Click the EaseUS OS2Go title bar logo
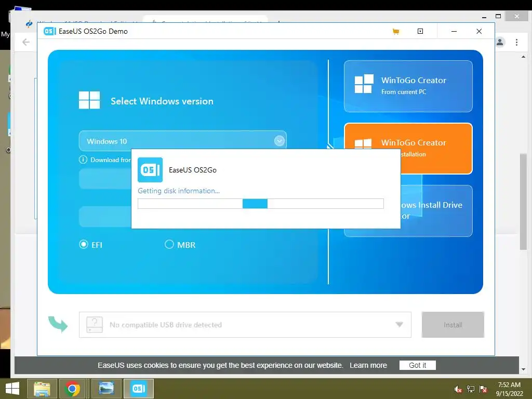 pos(49,31)
